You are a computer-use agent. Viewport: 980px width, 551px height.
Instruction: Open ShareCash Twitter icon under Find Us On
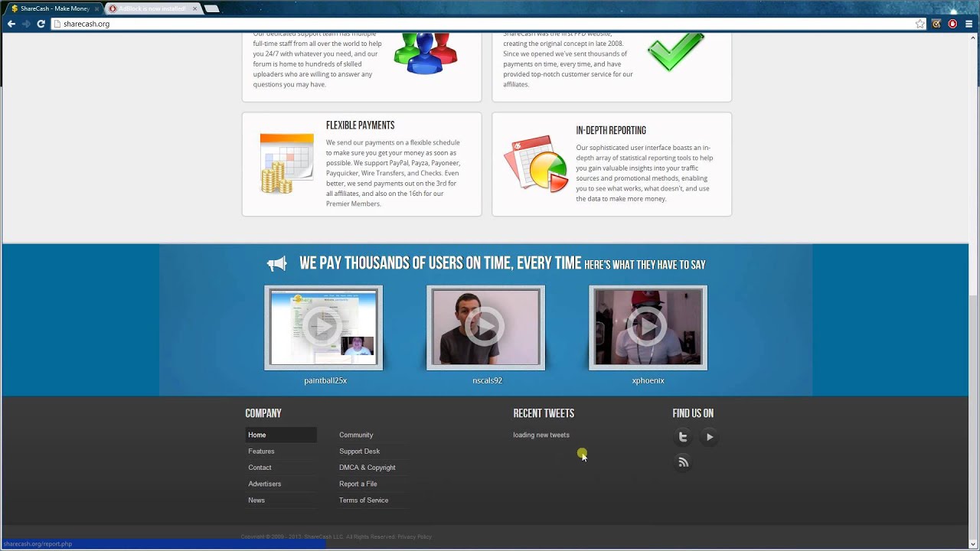pos(683,437)
